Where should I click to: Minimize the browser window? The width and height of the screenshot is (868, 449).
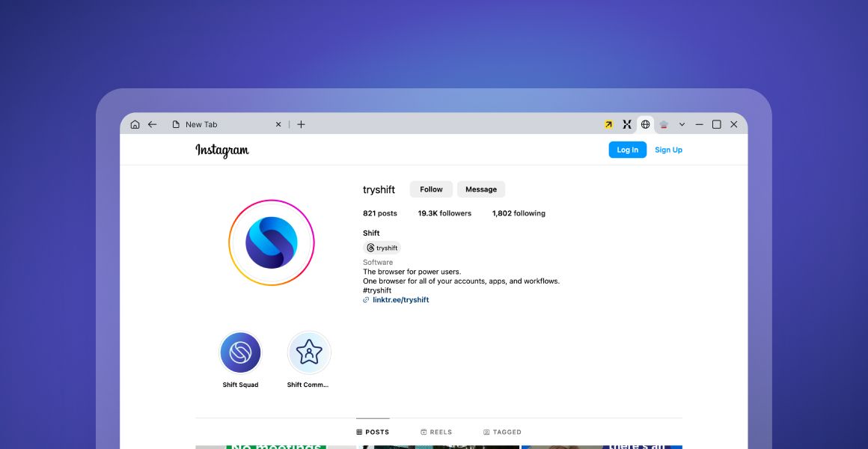699,124
